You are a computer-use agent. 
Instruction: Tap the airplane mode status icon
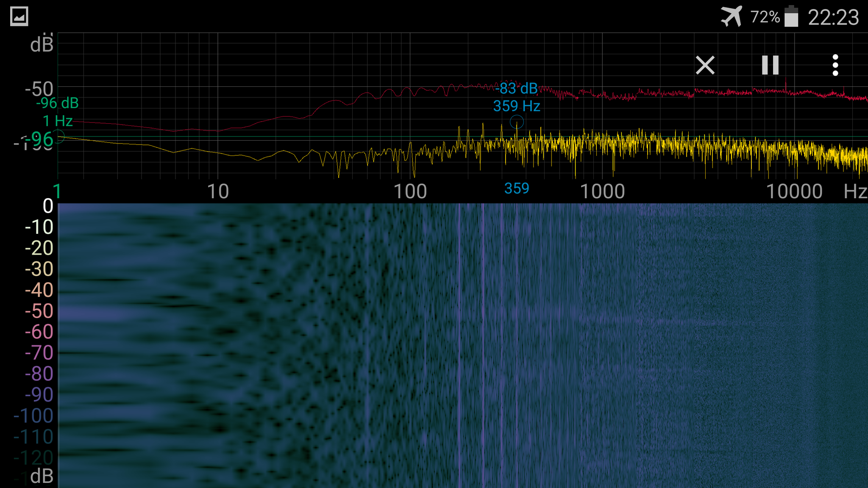click(732, 17)
